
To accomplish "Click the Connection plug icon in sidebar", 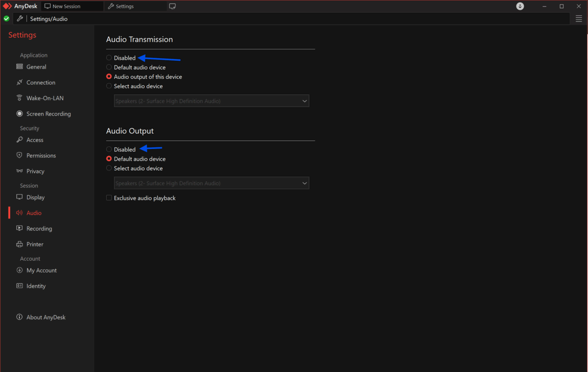I will pos(20,82).
